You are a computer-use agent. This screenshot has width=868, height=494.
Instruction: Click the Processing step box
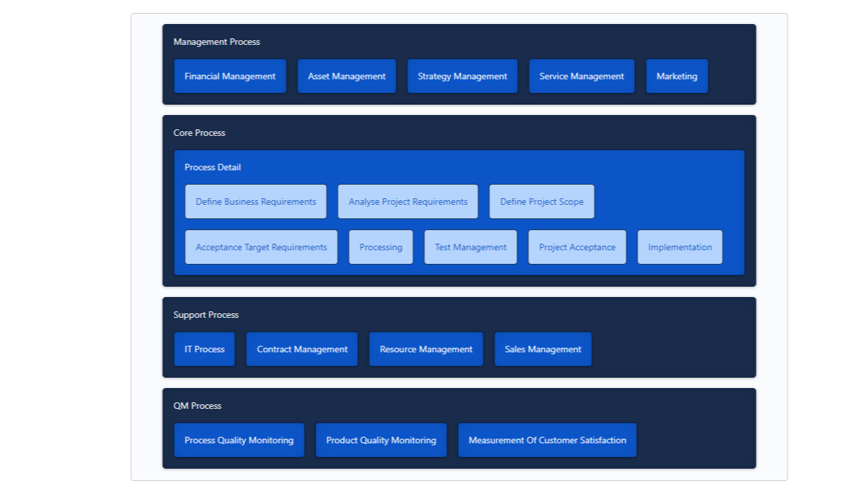pyautogui.click(x=381, y=247)
